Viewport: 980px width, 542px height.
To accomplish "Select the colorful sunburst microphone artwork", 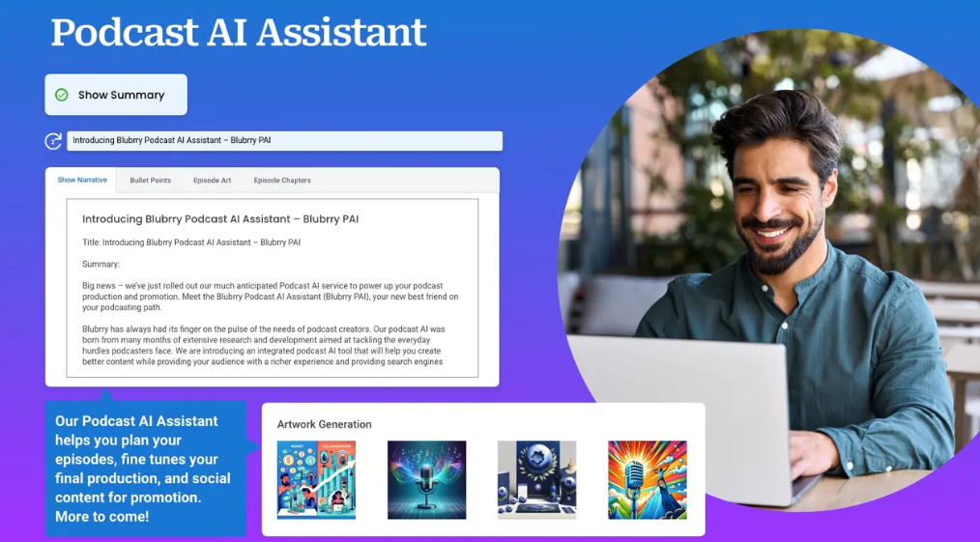I will pyautogui.click(x=647, y=479).
